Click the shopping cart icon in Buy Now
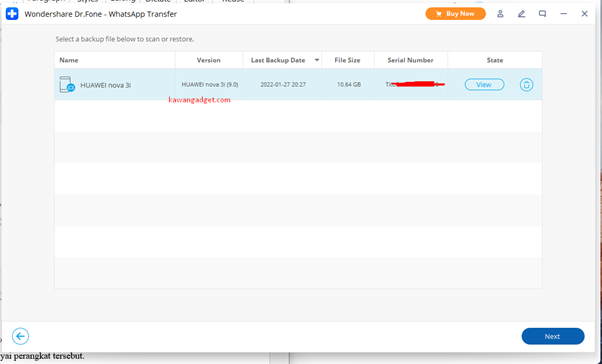602x364 pixels. 439,14
